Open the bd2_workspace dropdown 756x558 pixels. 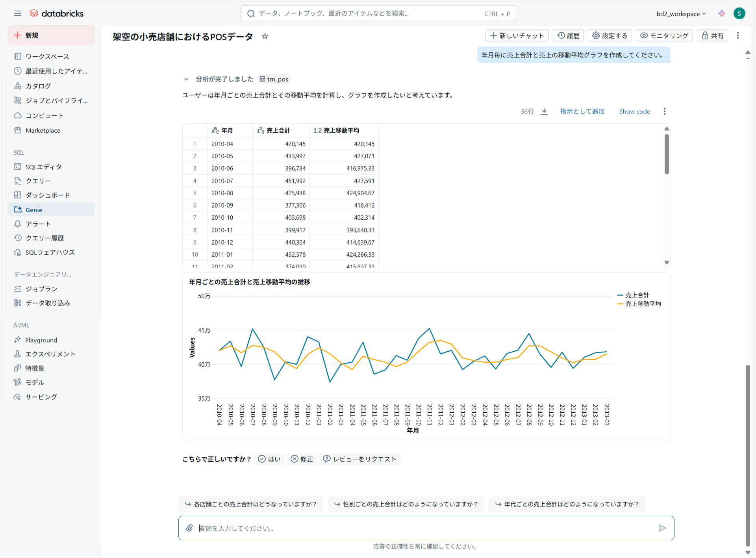click(681, 14)
